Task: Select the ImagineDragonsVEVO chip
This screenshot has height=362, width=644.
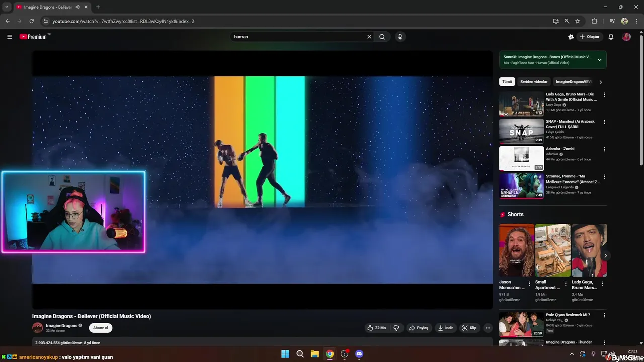Action: click(574, 81)
